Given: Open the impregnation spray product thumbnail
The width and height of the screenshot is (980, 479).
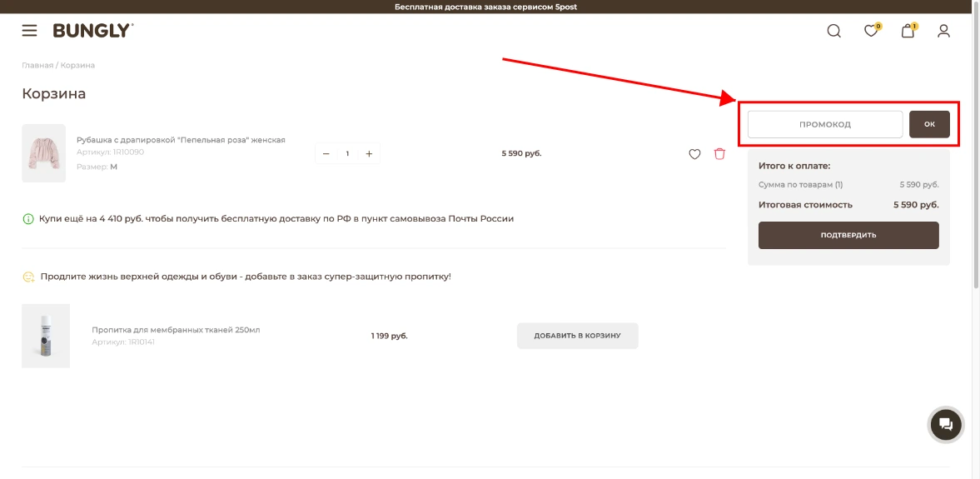Looking at the screenshot, I should pos(46,336).
